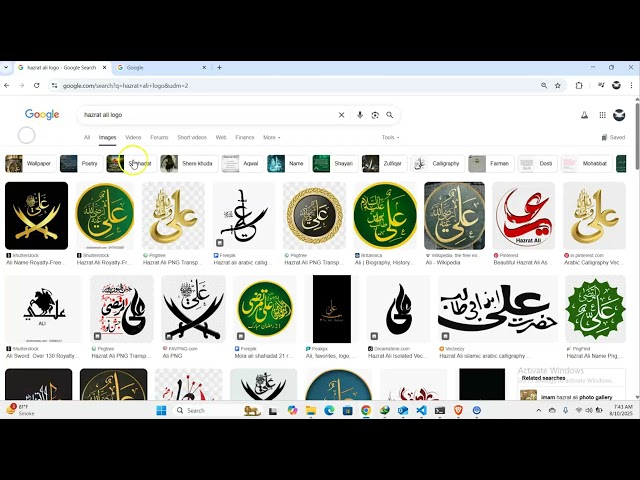Screen dimensions: 640x480
Task: Open Brave browser from taskbar
Action: pyautogui.click(x=458, y=410)
